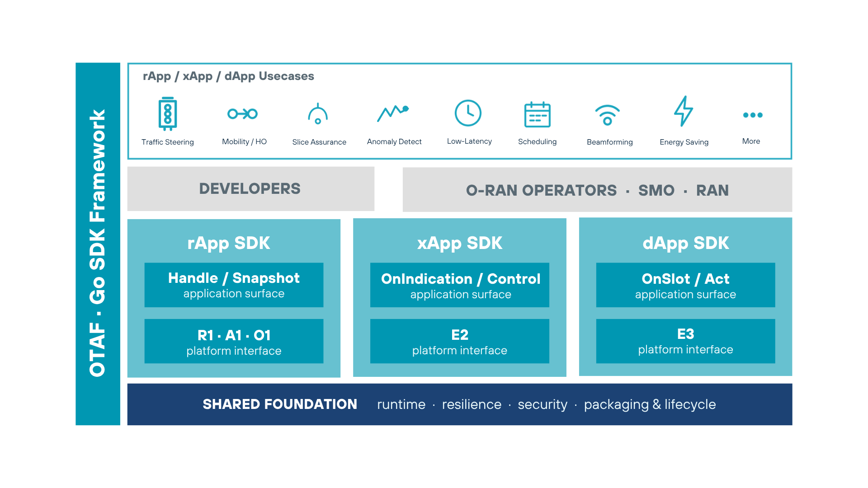Open the OnIndication / Control application surface box
The width and height of the screenshot is (868, 488).
(x=460, y=285)
